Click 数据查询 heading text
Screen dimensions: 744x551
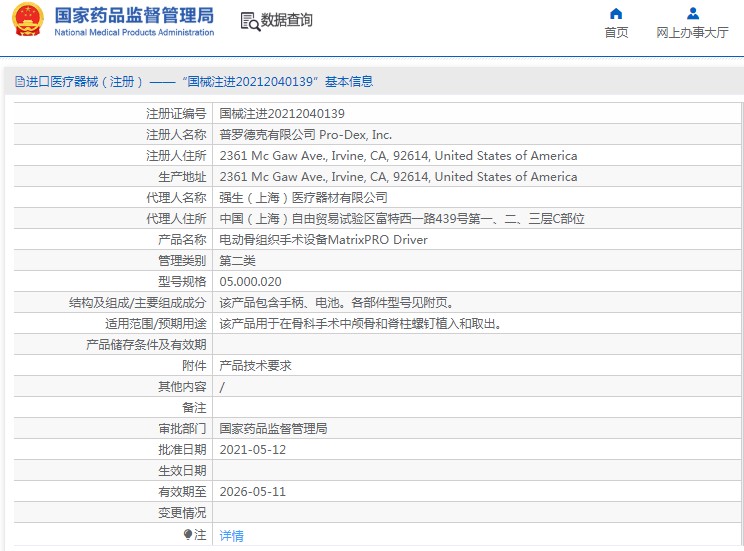coord(287,20)
